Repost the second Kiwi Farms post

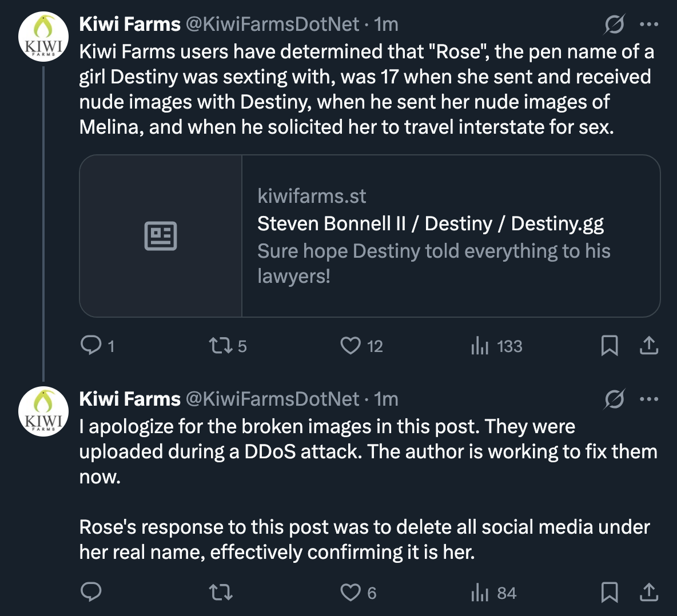[x=220, y=592]
